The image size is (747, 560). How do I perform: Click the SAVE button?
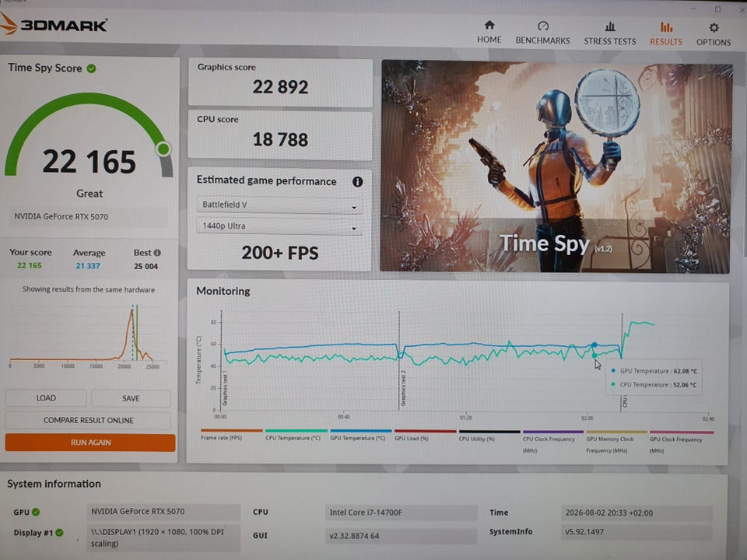point(131,398)
